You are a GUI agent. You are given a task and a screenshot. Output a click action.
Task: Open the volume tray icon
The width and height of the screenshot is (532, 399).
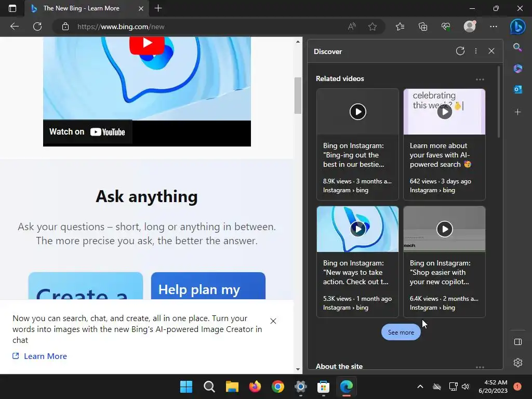coord(465,387)
